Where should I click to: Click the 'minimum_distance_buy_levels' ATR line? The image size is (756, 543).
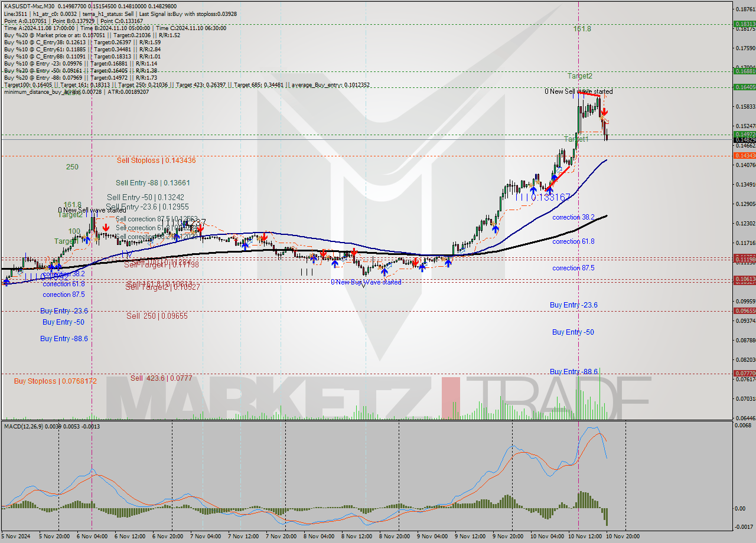pyautogui.click(x=76, y=92)
